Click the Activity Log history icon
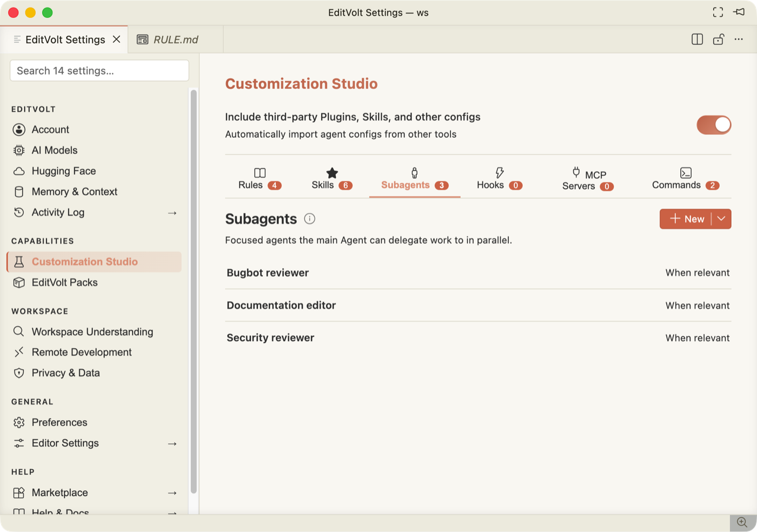The height and width of the screenshot is (532, 757). 19,212
